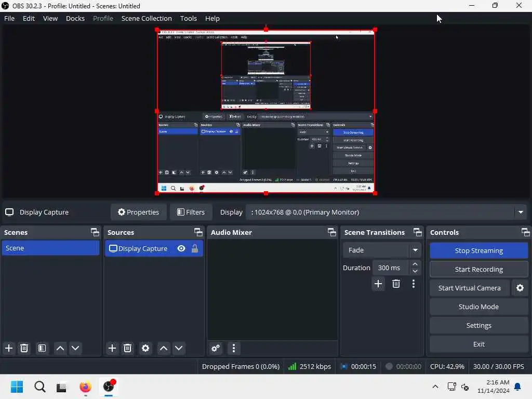Screen dimensions: 532x399
Task: Decrease transition duration with down arrow
Action: pyautogui.click(x=415, y=271)
